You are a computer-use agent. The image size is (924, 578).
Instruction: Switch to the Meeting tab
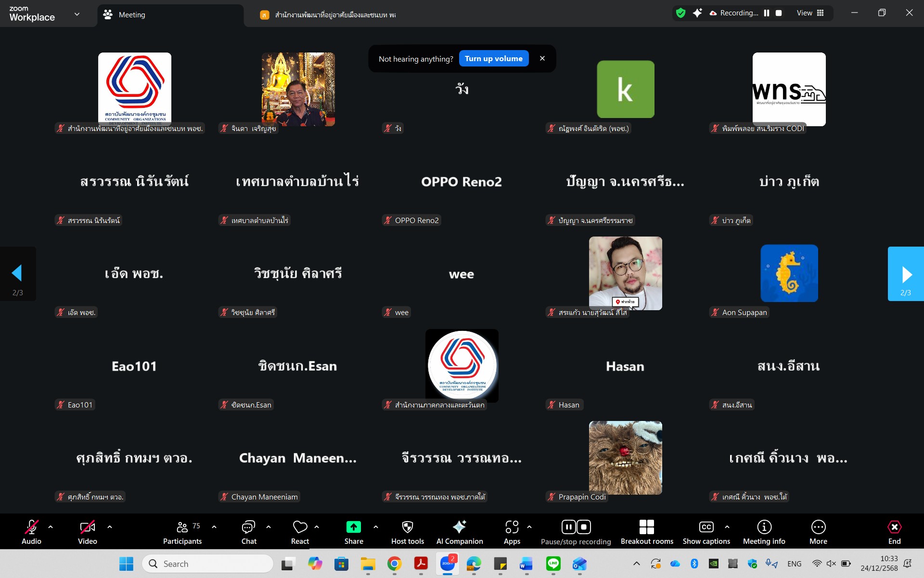[131, 15]
